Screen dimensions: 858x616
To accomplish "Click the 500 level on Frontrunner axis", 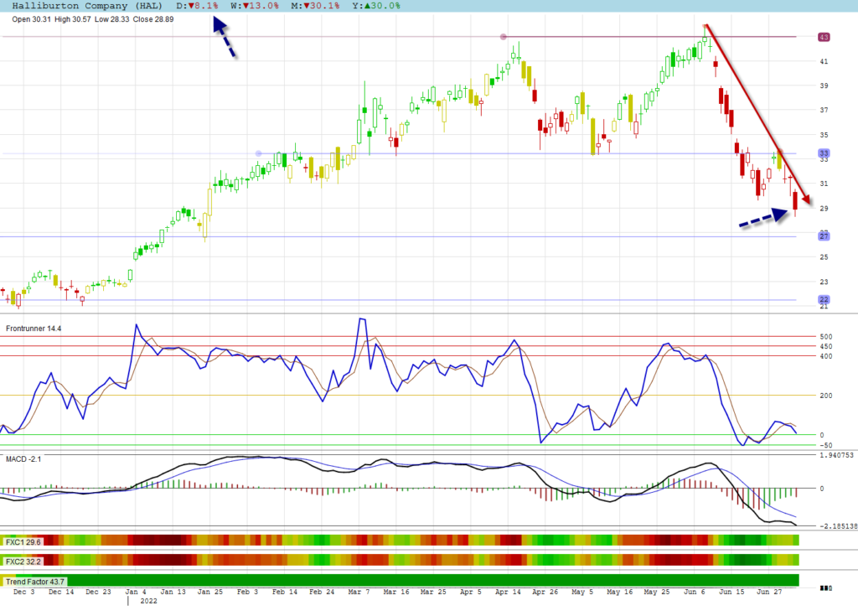I will pos(825,337).
